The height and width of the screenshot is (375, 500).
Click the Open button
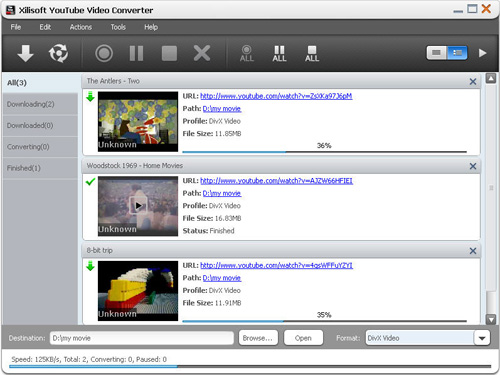click(303, 338)
